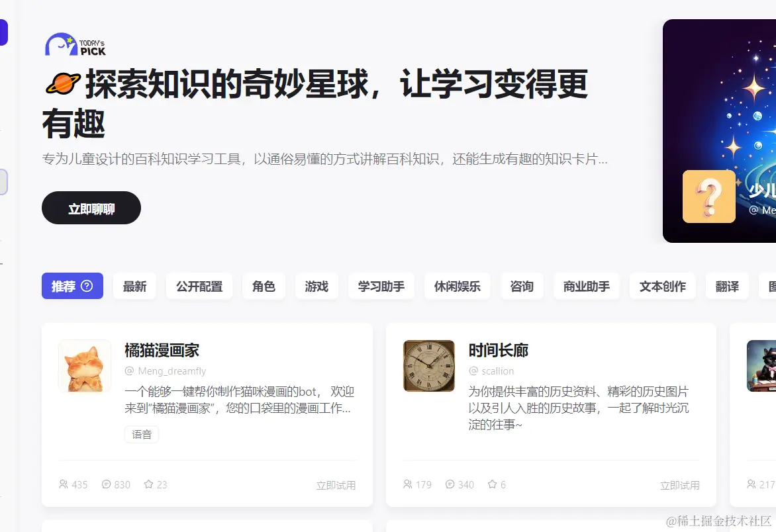Open the 角色 category tab
Screen dimensions: 776x532
[x=264, y=286]
